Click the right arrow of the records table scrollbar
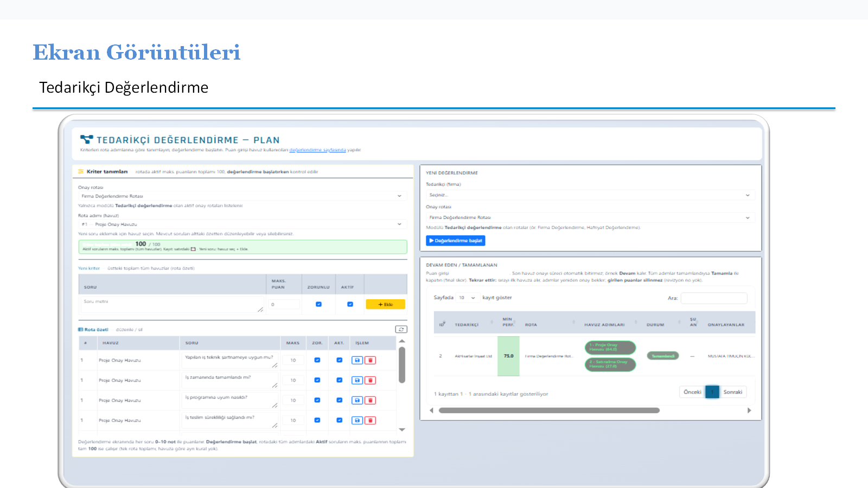This screenshot has height=488, width=868. (x=749, y=410)
